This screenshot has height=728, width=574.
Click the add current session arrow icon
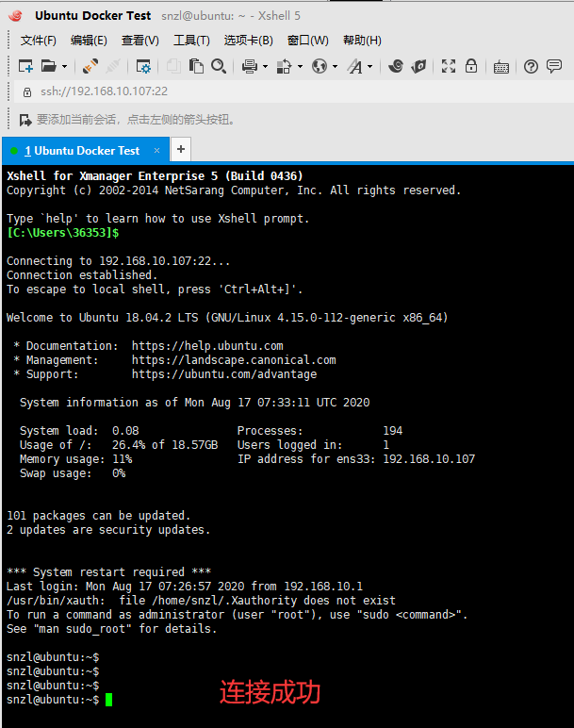pyautogui.click(x=25, y=121)
